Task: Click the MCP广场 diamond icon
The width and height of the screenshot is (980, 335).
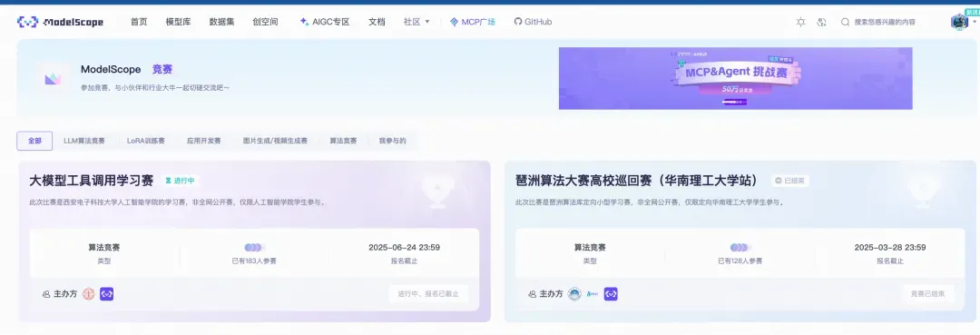Action: pos(454,22)
